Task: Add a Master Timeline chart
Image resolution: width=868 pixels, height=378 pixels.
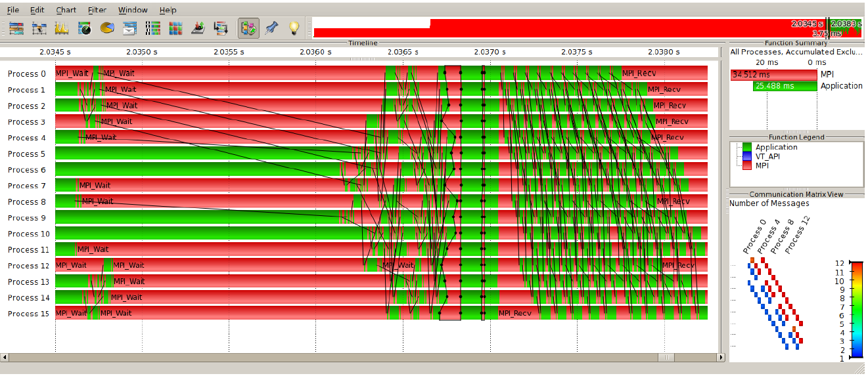Action: click(x=16, y=28)
